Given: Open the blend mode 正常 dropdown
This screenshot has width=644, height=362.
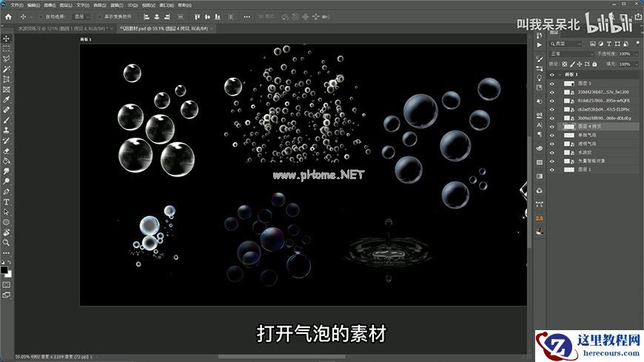Looking at the screenshot, I should point(571,54).
